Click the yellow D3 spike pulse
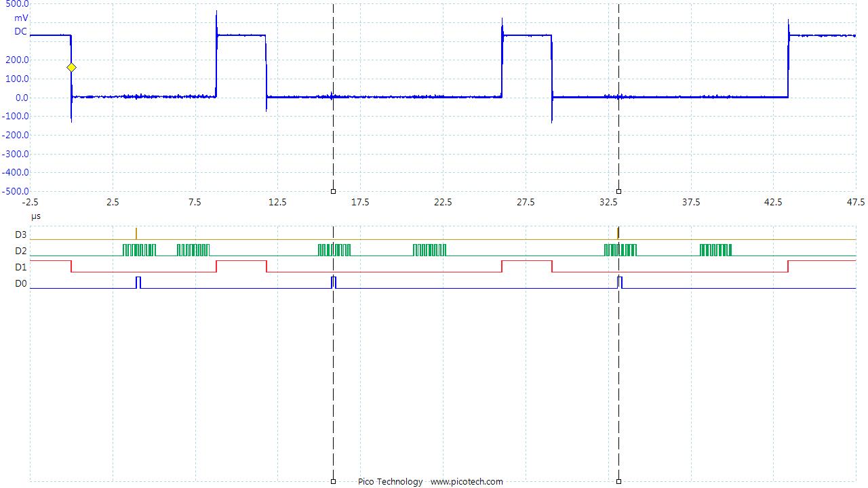Viewport: 868px width, 488px height. pyautogui.click(x=136, y=233)
